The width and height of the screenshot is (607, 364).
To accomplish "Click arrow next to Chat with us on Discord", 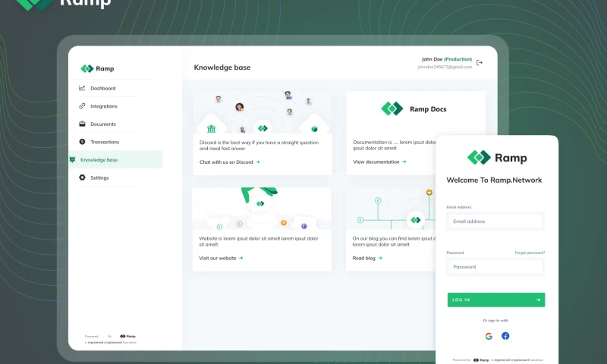I will [x=258, y=162].
